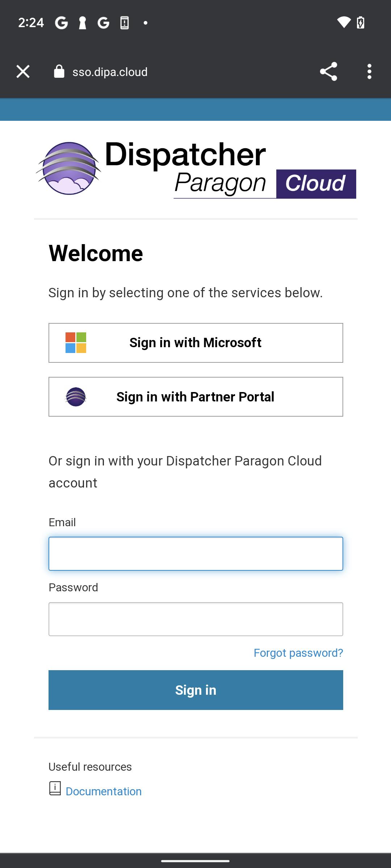This screenshot has height=868, width=391.
Task: Open the share icon in the toolbar
Action: [328, 72]
